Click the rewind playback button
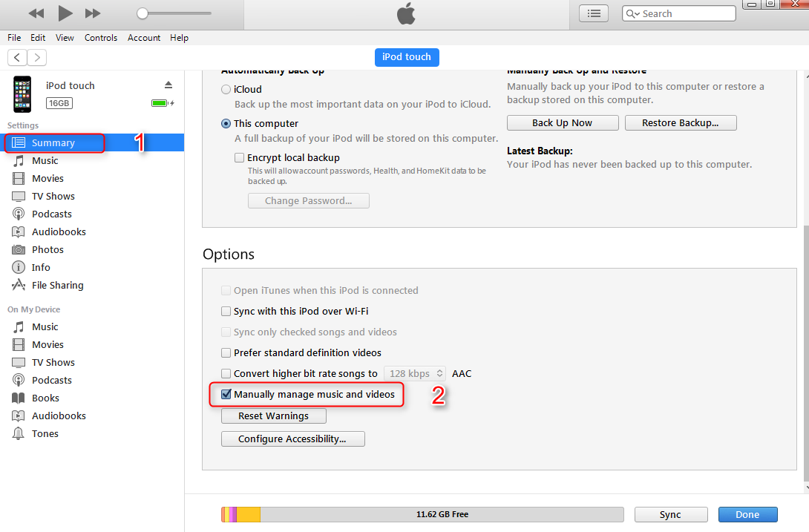Screen dimensions: 809x532 click(x=36, y=13)
